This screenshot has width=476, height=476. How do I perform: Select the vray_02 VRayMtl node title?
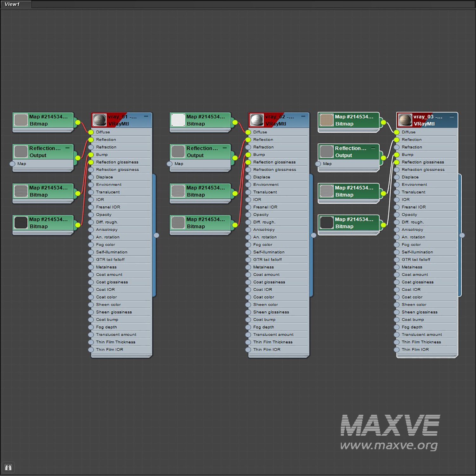[x=279, y=120]
